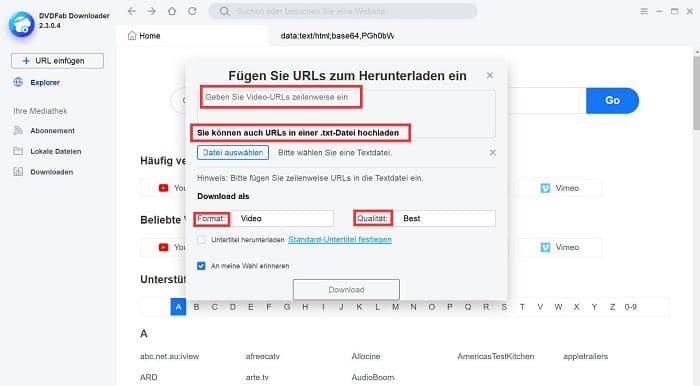Select letter A in alphabet index
The height and width of the screenshot is (386, 700).
[x=178, y=307]
